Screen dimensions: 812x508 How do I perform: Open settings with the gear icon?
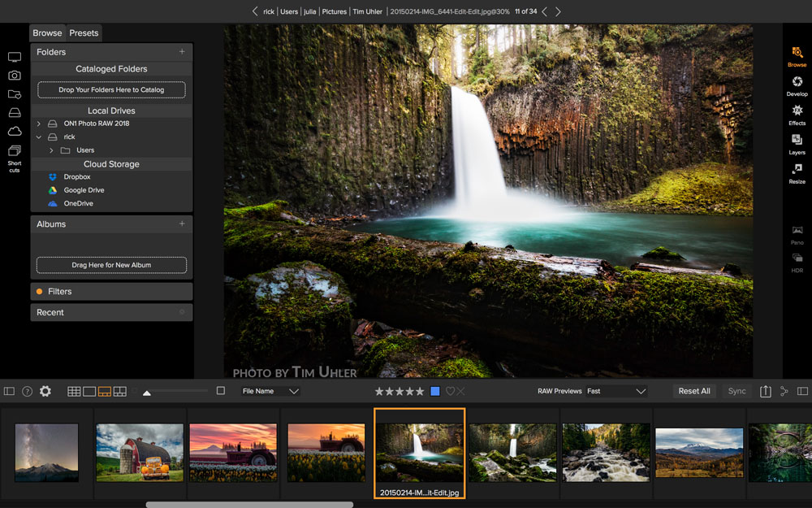coord(45,391)
